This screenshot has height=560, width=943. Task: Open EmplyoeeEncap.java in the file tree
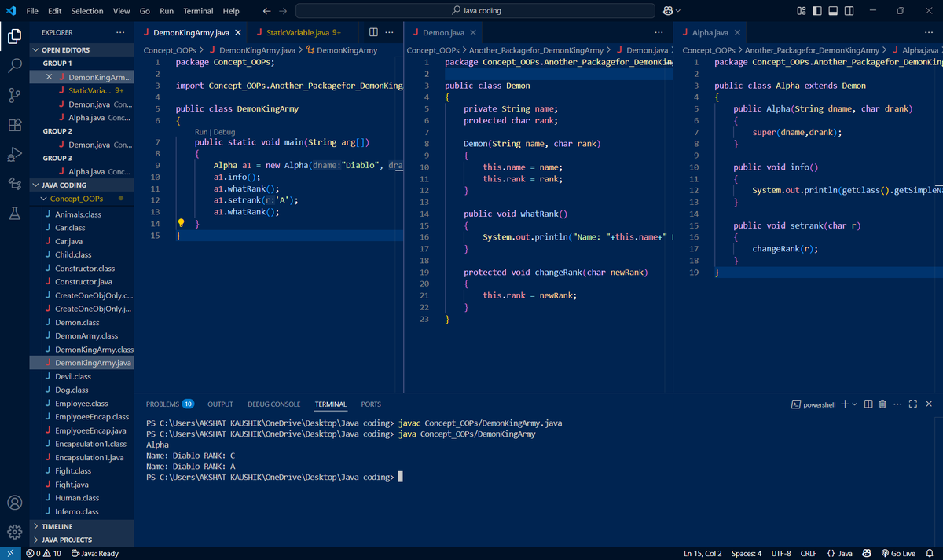[83, 430]
